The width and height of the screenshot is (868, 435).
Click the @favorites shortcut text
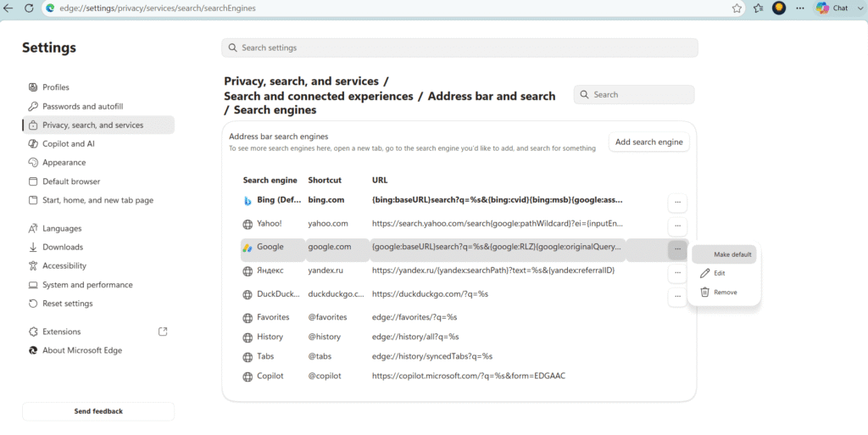[x=327, y=317]
